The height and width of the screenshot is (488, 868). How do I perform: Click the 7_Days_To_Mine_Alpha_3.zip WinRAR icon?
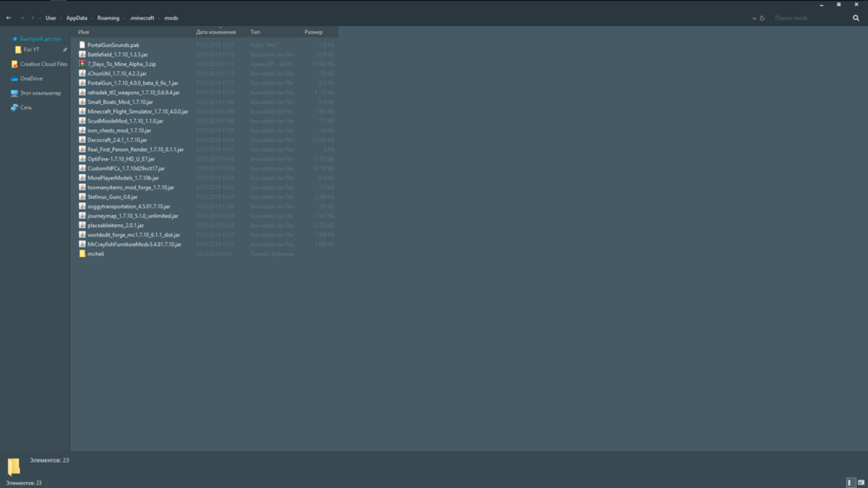tap(82, 63)
